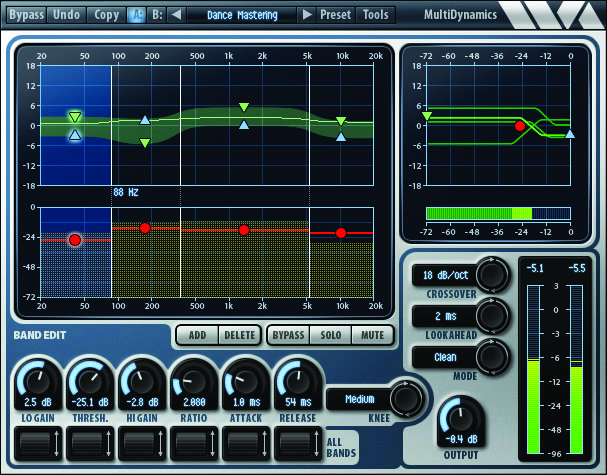Image resolution: width=607 pixels, height=475 pixels.
Task: Switch to the A: settings slot
Action: [x=137, y=15]
